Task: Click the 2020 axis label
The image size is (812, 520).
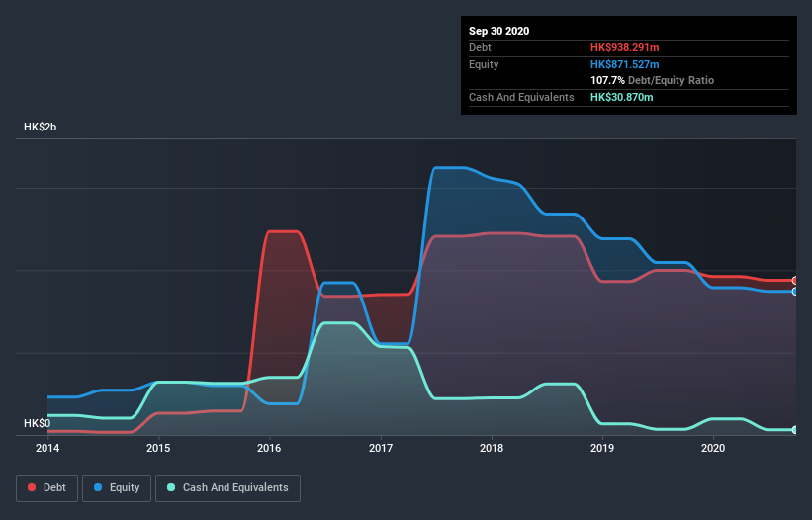Action: tap(713, 448)
